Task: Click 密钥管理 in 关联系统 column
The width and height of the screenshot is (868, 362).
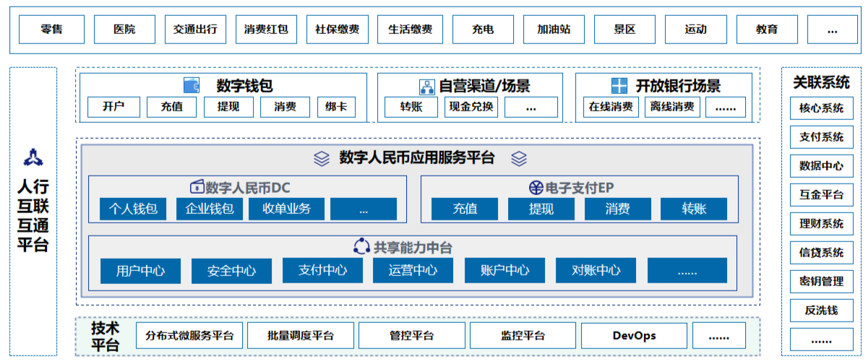Action: (821, 281)
